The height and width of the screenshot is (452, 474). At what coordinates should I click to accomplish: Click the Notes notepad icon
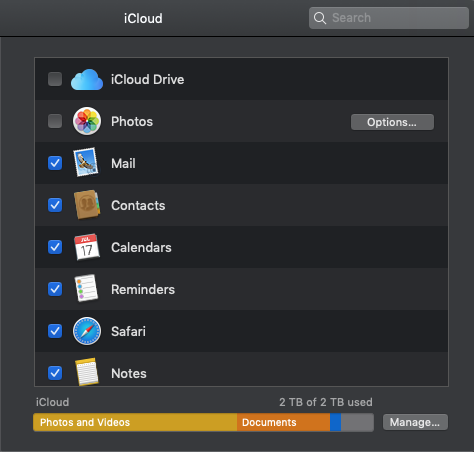(87, 372)
